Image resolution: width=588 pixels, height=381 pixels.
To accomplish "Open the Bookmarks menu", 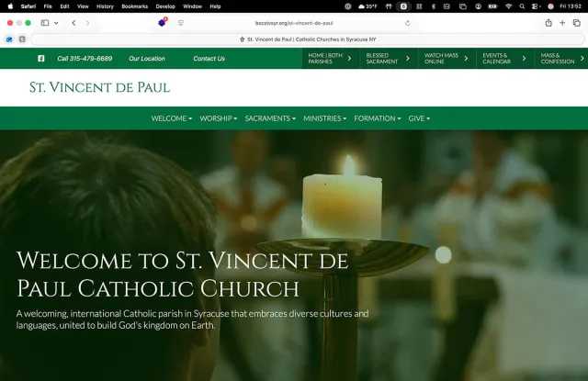I will (135, 6).
